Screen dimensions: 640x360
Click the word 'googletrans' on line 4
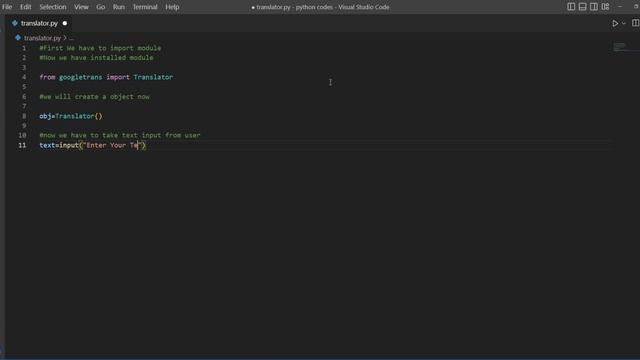(x=80, y=77)
